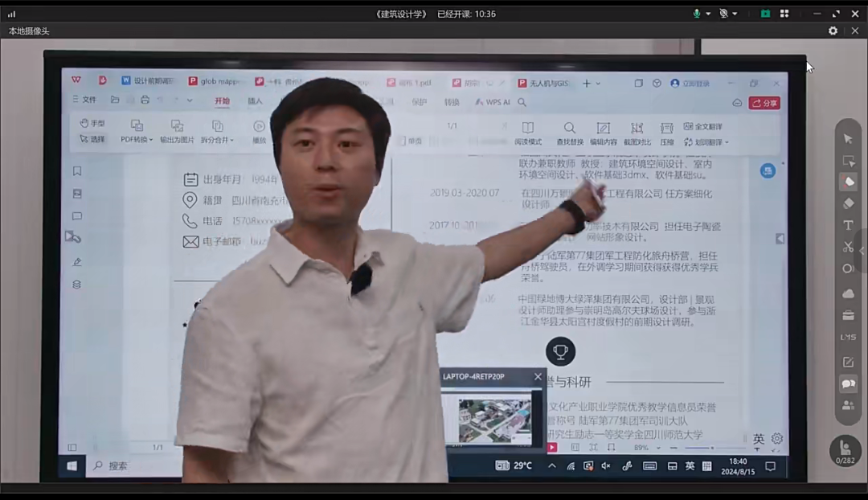Click the green live broadcast icon

(x=765, y=14)
